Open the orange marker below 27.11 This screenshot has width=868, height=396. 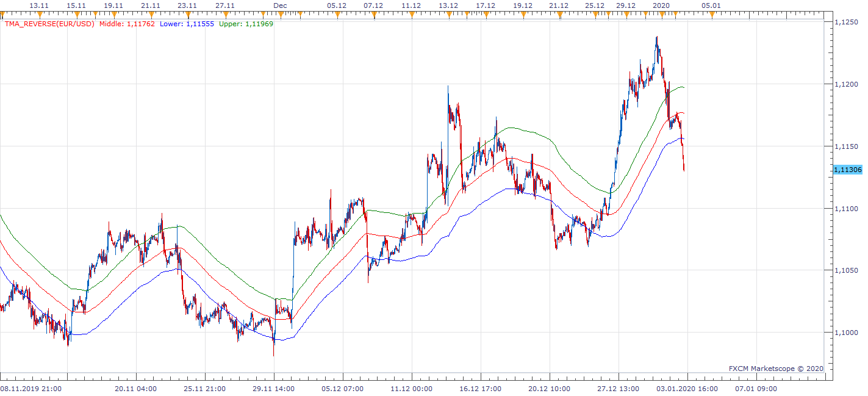225,14
